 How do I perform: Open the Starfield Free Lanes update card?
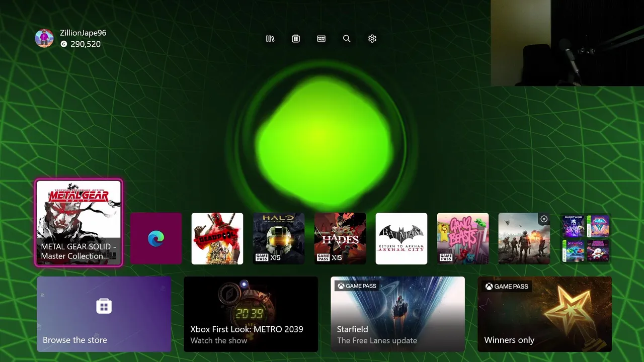pyautogui.click(x=397, y=314)
